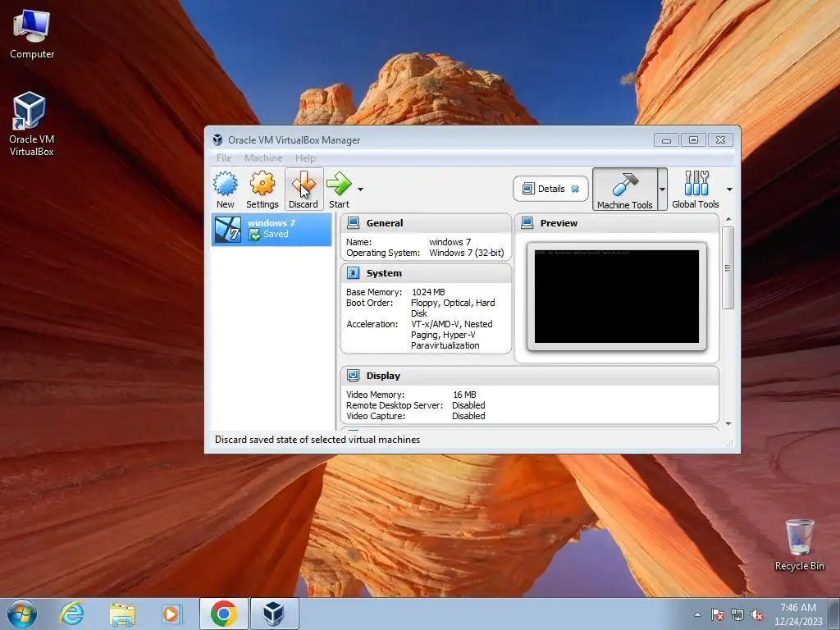Click the VirtualBox title bar icon
This screenshot has width=840, height=630.
[x=217, y=139]
